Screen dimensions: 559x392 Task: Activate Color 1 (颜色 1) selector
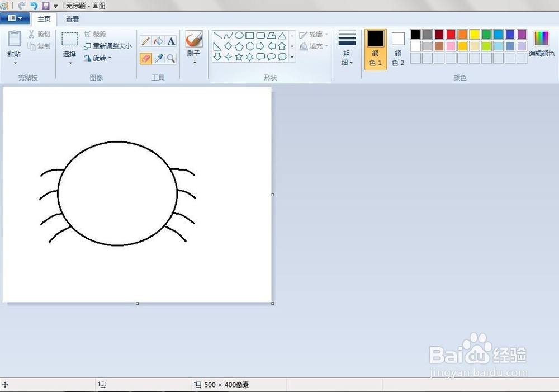[376, 49]
